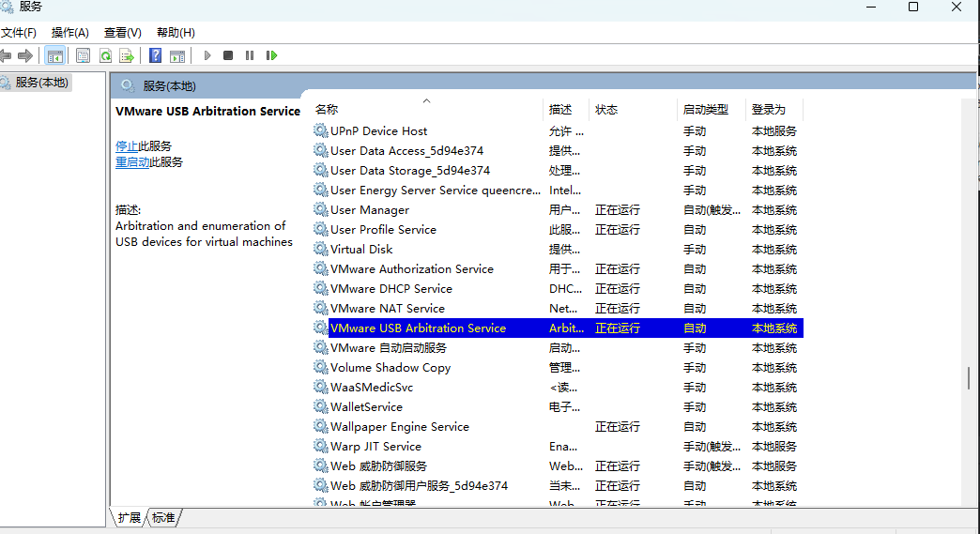Sort by the 名称 column header
The image size is (980, 534).
coord(427,109)
